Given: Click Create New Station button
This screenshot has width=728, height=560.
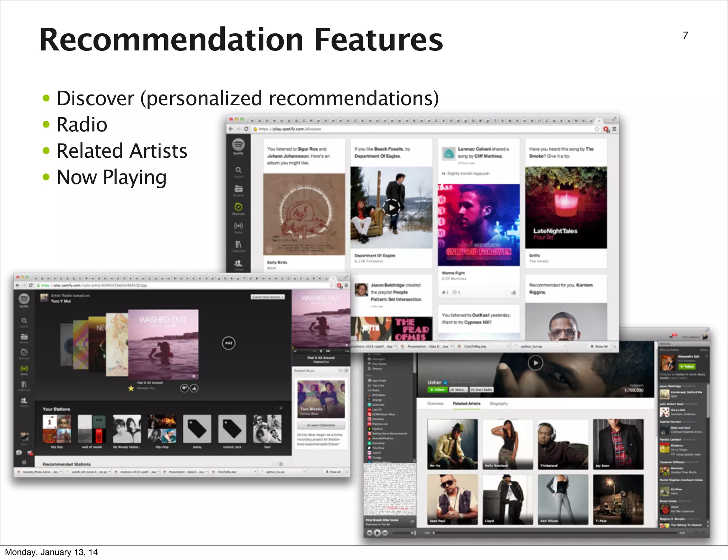Looking at the screenshot, I should (268, 297).
